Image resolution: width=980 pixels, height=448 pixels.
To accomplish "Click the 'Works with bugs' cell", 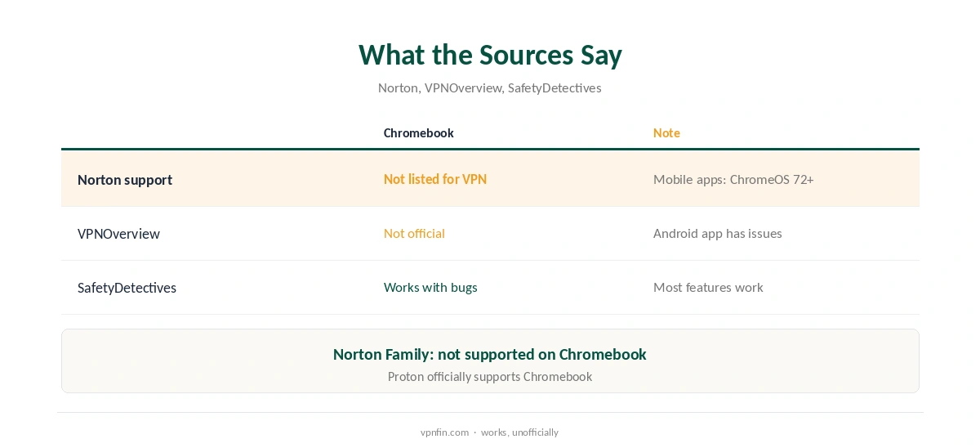I will pyautogui.click(x=430, y=287).
